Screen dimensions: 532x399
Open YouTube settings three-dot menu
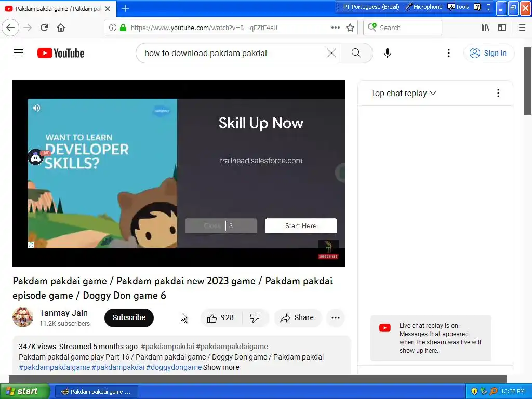point(448,53)
